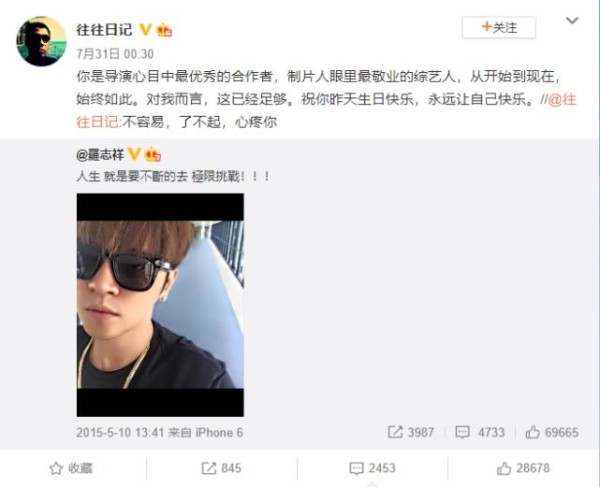Expand the post options chevron menu
The image size is (600, 487).
[572, 20]
